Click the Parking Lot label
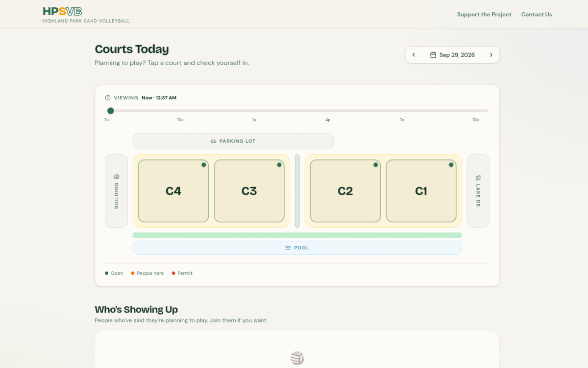This screenshot has height=368, width=588. click(x=238, y=141)
